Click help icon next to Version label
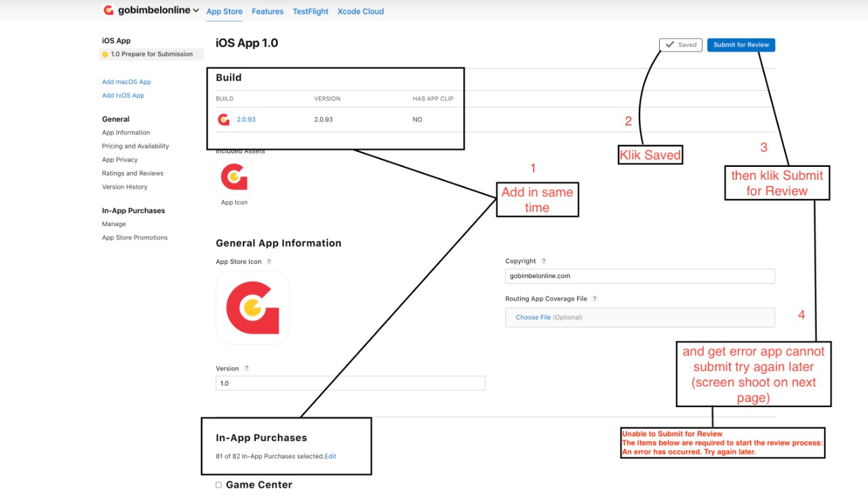This screenshot has width=868, height=498. [x=247, y=368]
